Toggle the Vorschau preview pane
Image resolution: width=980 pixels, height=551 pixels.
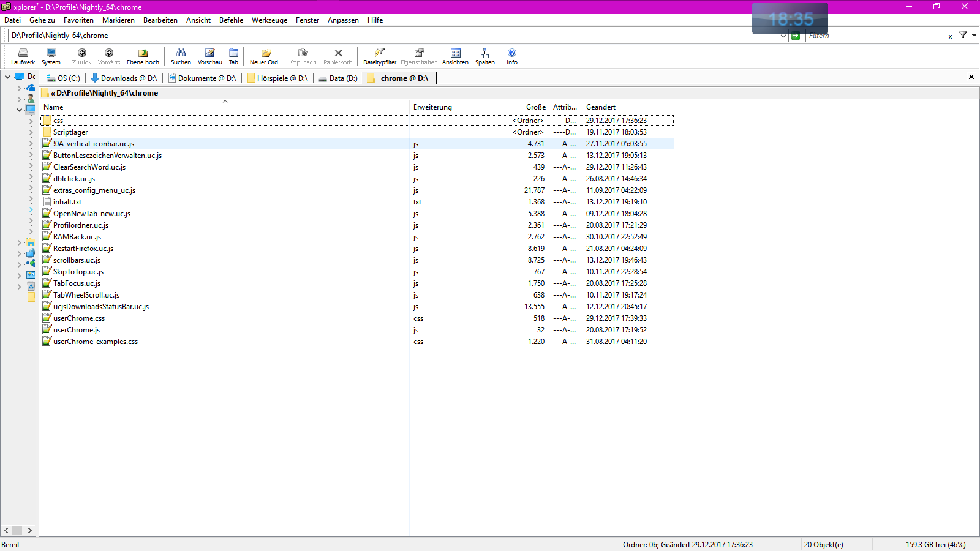point(209,56)
